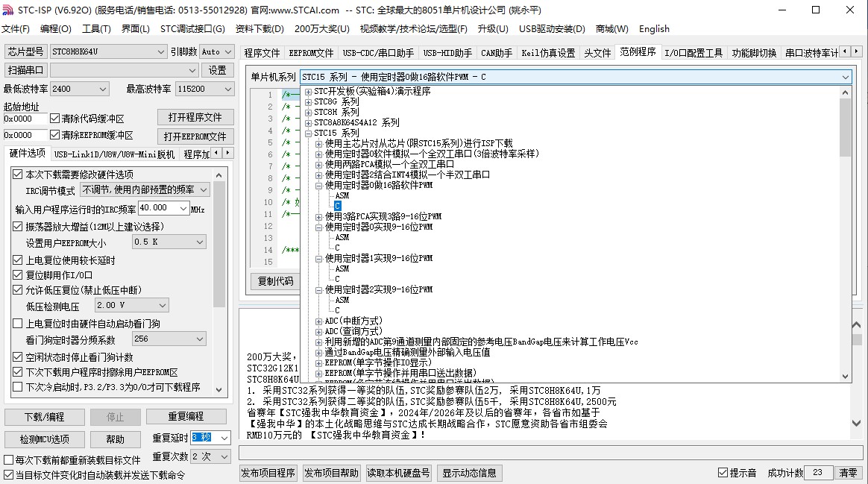Click tab strip right scroll arrow at top
Image resolution: width=868 pixels, height=484 pixels.
pos(856,51)
